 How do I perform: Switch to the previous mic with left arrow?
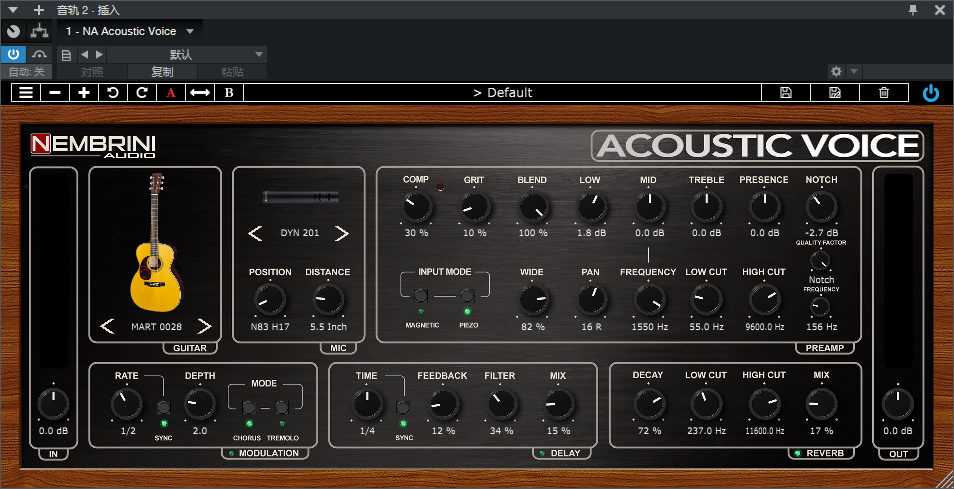click(255, 233)
